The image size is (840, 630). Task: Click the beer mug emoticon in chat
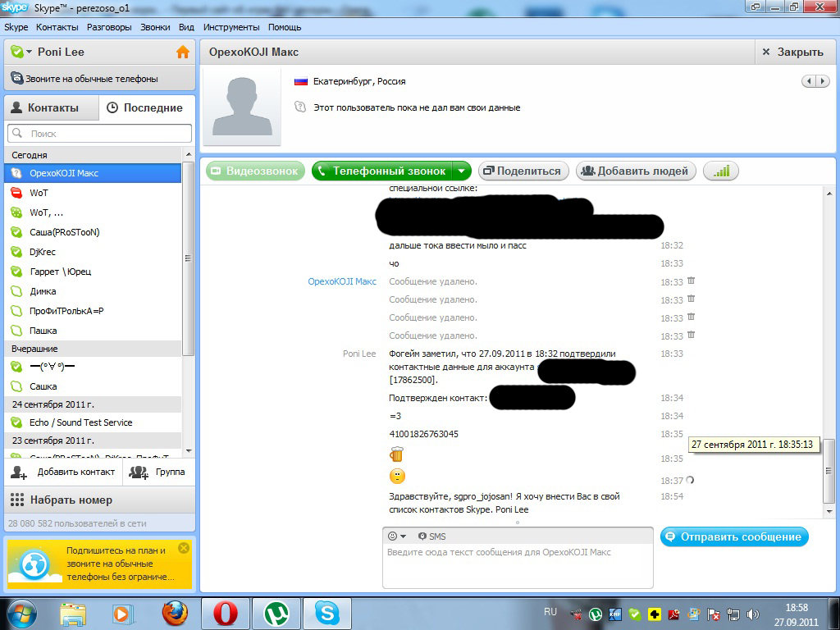coord(396,454)
